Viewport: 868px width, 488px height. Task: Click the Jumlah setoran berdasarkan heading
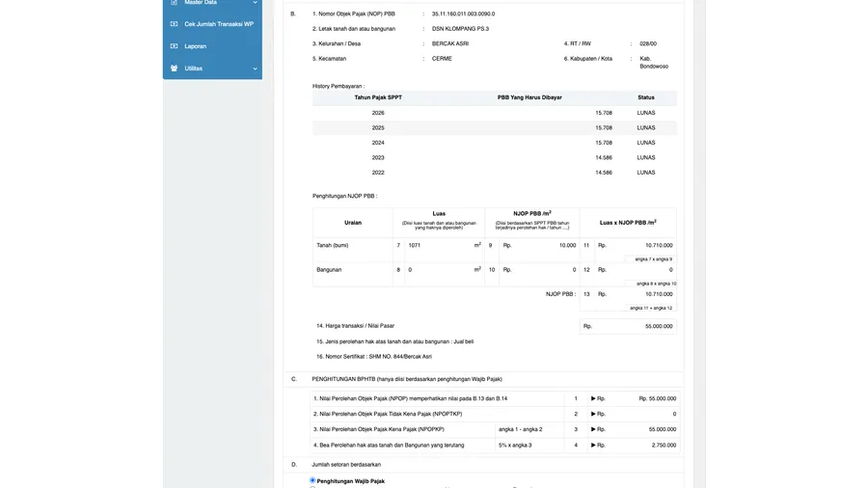pos(346,465)
